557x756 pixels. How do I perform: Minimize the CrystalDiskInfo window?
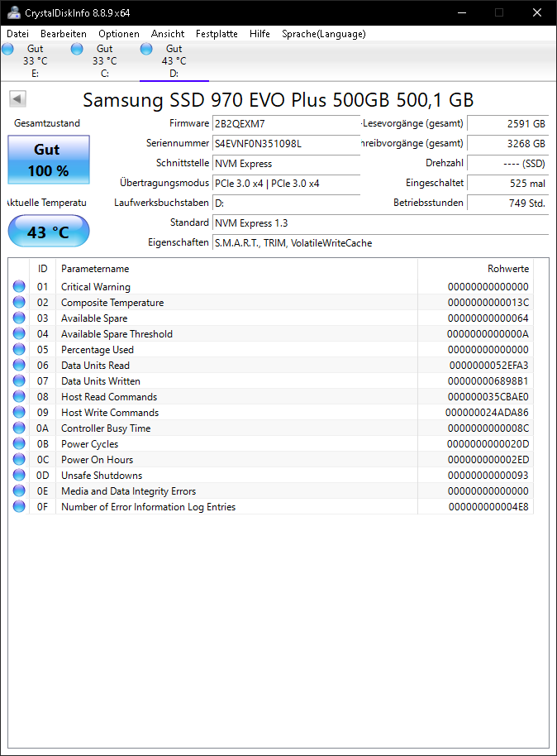[x=462, y=12]
